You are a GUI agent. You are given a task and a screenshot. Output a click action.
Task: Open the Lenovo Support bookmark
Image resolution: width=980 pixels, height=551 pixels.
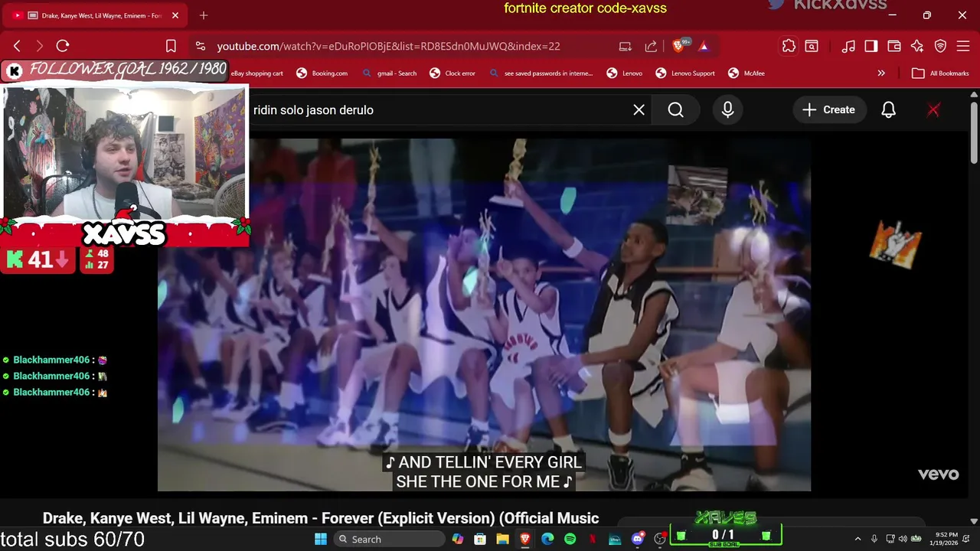[x=685, y=73]
